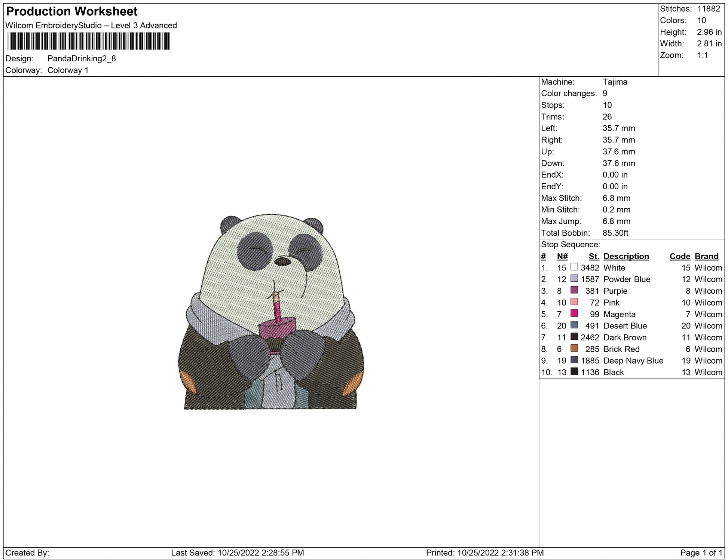Click the Brick Red color swatch
Image resolution: width=728 pixels, height=560 pixels.
(574, 348)
